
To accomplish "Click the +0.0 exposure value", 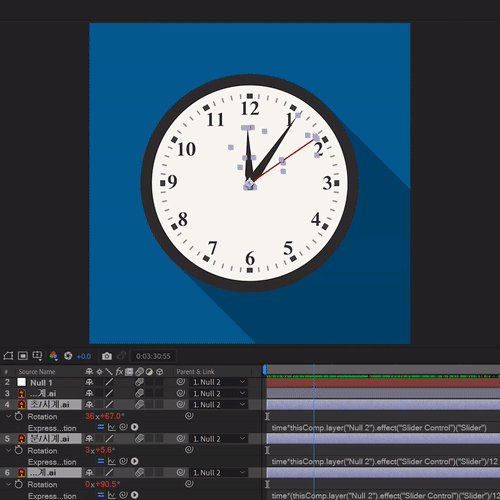I will pos(84,356).
